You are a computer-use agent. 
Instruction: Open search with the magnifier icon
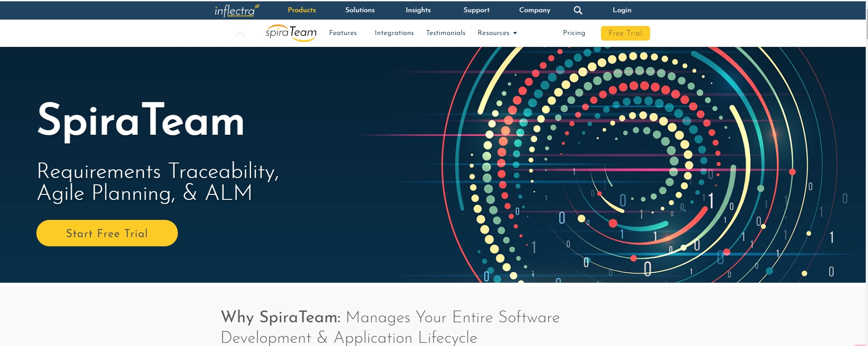coord(578,10)
